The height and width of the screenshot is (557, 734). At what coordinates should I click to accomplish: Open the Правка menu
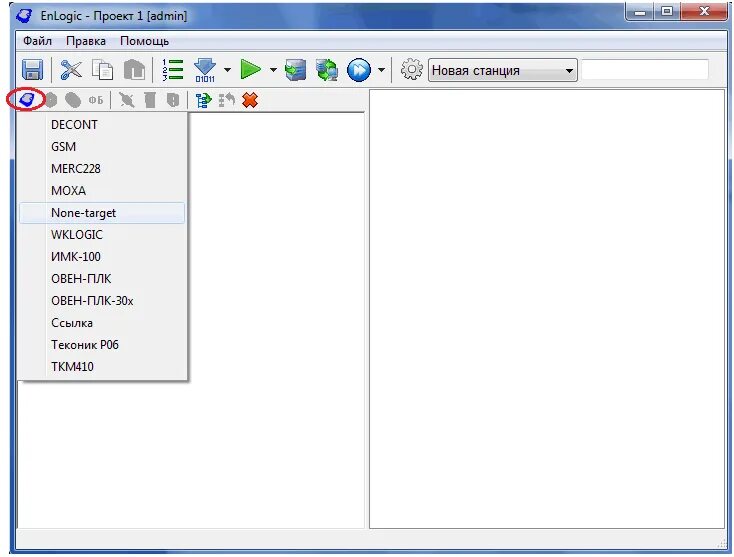tap(86, 41)
